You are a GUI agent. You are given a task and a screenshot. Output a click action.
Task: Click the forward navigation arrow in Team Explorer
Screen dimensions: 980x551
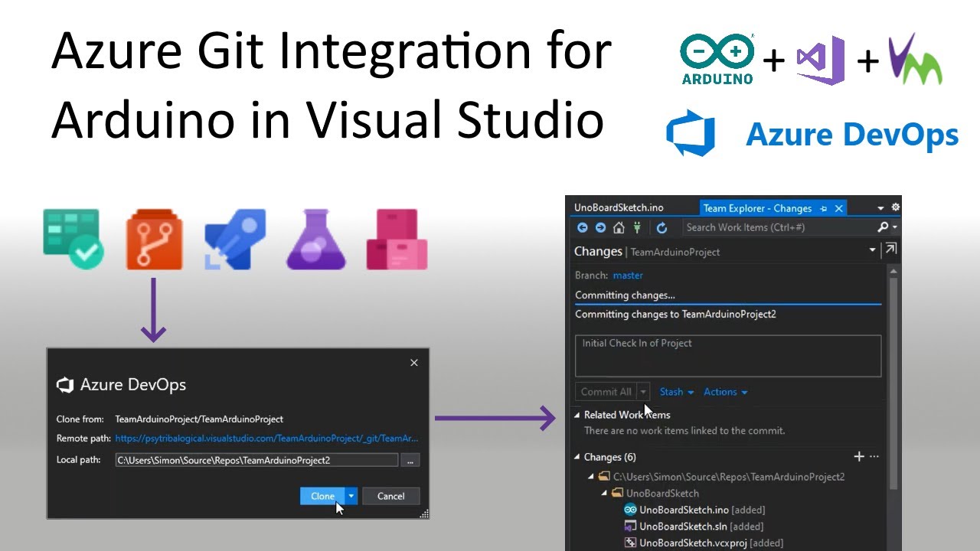[x=600, y=227]
